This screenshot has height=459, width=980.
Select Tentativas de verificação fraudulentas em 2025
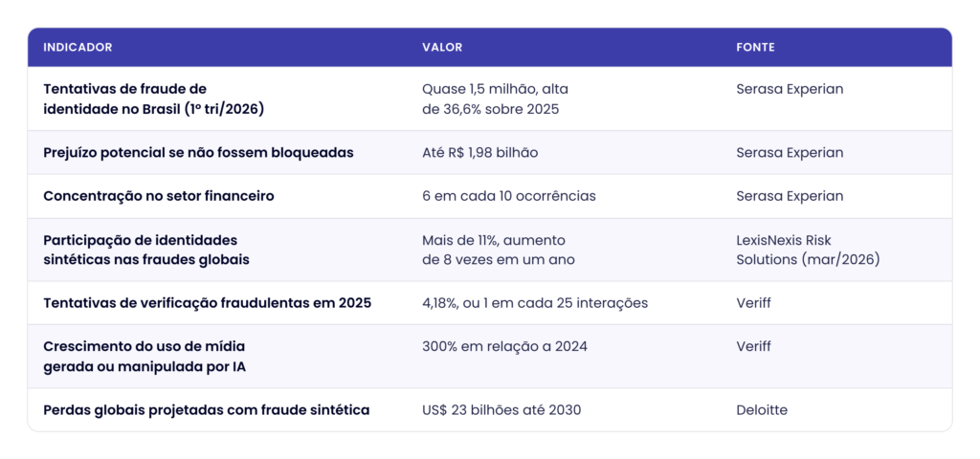pos(208,303)
